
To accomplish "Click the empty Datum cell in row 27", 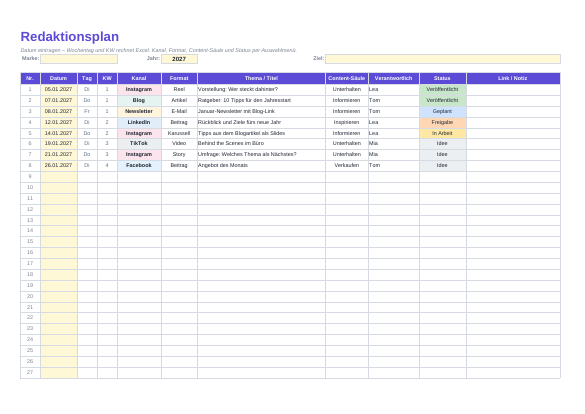I will point(59,373).
